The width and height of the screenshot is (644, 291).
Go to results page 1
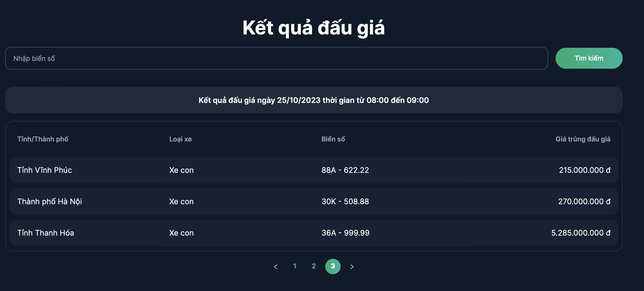tap(295, 266)
